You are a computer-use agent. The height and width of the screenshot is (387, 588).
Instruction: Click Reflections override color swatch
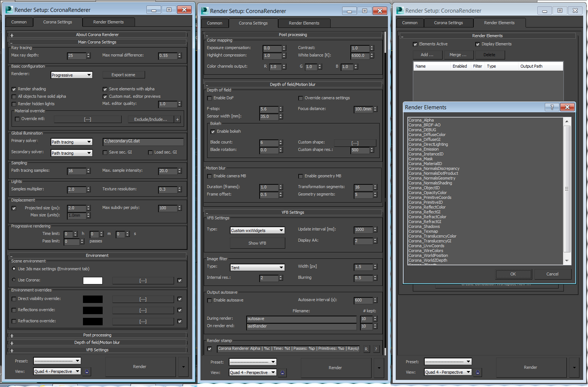click(93, 310)
